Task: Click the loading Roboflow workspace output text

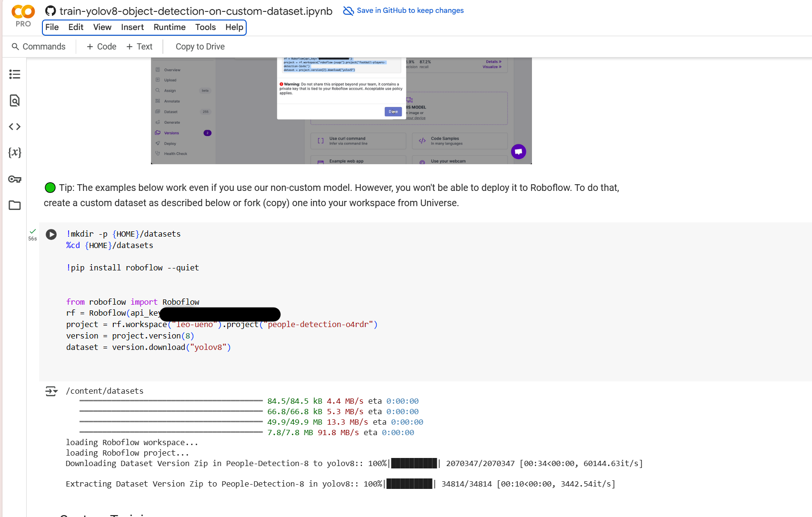Action: (132, 442)
